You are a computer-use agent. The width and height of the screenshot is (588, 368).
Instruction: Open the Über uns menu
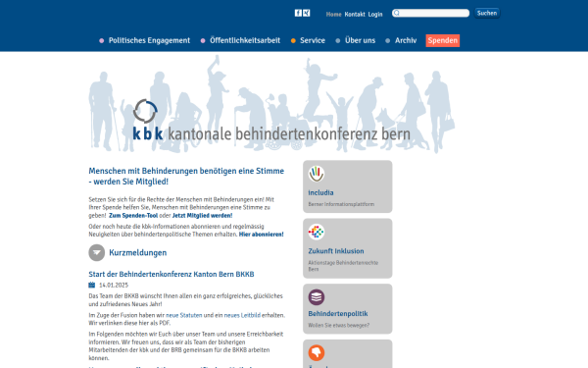tap(360, 40)
